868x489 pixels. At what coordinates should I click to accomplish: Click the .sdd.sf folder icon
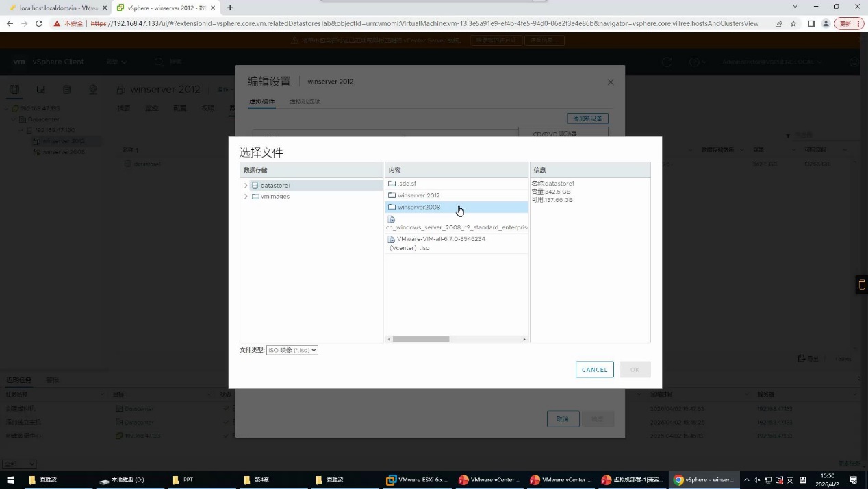[392, 184]
